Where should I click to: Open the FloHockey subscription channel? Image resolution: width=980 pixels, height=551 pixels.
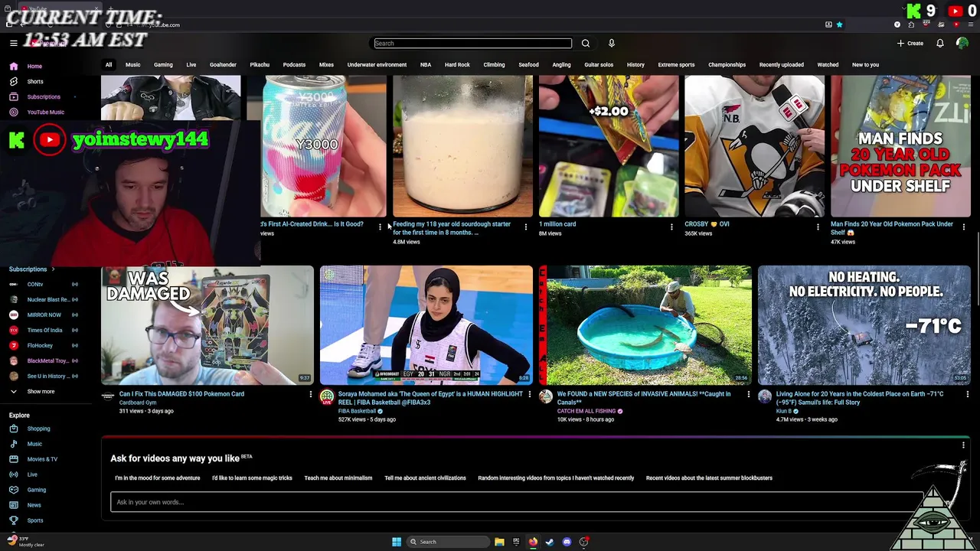click(x=40, y=346)
